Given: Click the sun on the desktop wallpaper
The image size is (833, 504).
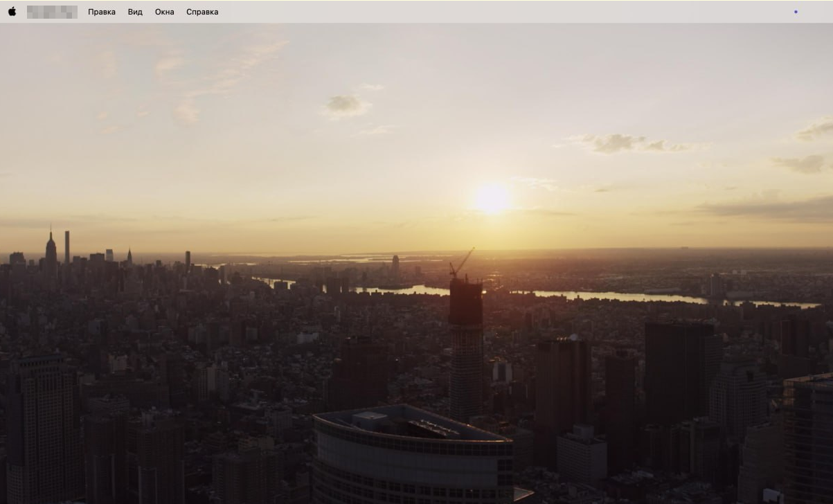Looking at the screenshot, I should click(491, 199).
